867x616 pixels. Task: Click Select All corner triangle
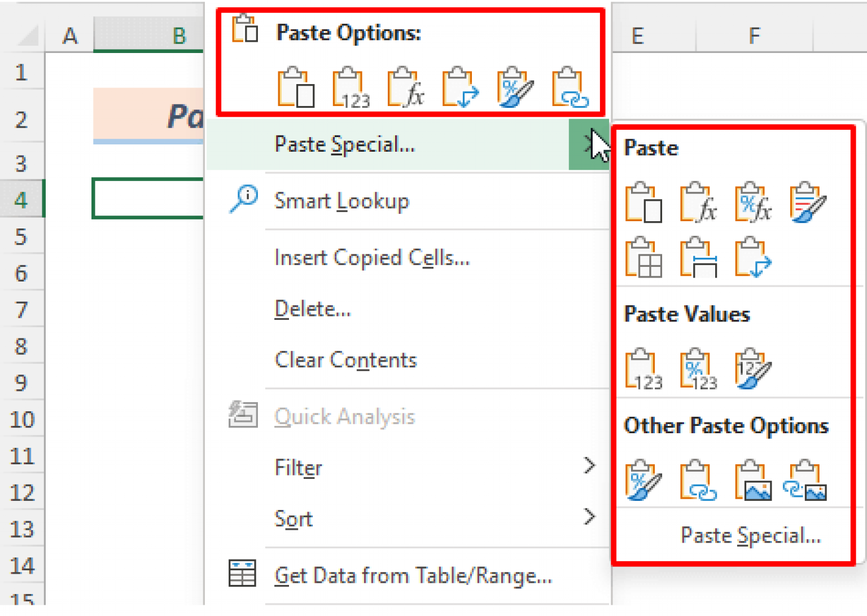coord(27,36)
